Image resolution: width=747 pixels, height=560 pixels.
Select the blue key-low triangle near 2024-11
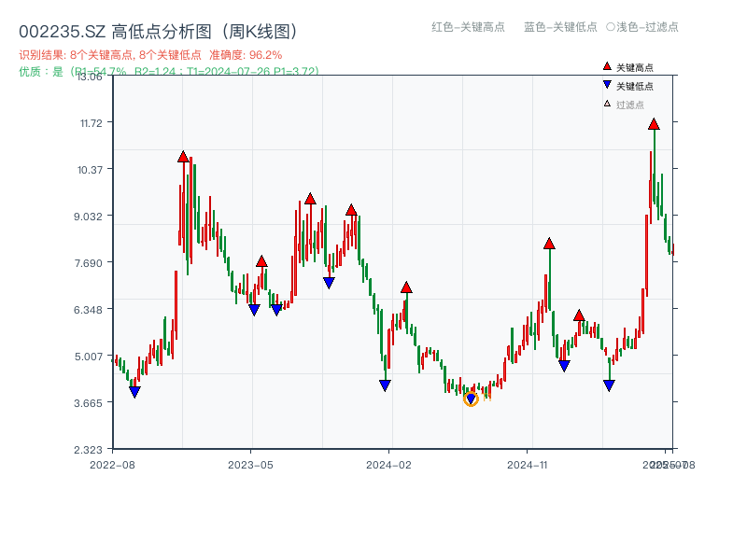click(562, 364)
